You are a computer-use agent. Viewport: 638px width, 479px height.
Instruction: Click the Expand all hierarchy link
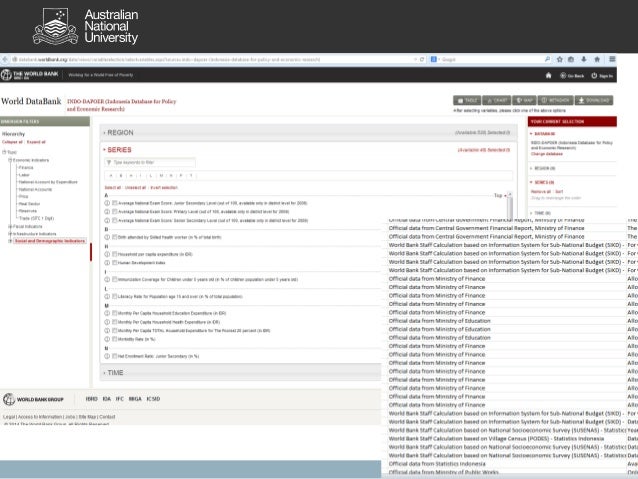[x=36, y=142]
